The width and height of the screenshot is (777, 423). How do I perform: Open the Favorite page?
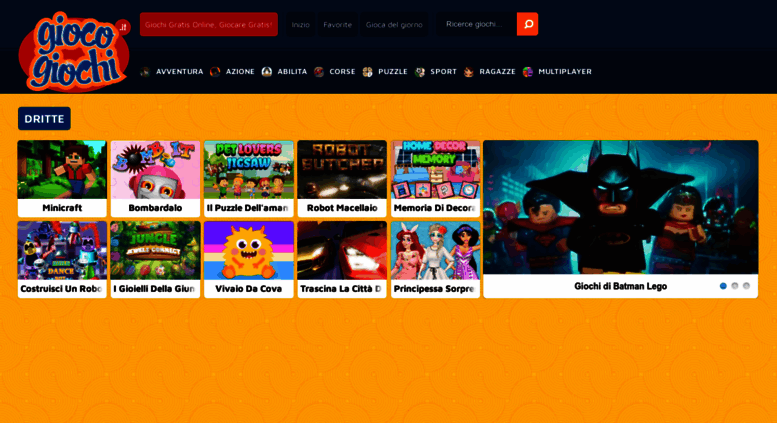[337, 25]
